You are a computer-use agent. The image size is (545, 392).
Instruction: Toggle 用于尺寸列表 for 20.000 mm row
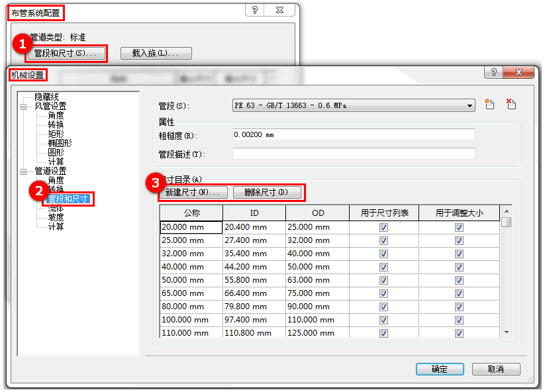pos(383,227)
